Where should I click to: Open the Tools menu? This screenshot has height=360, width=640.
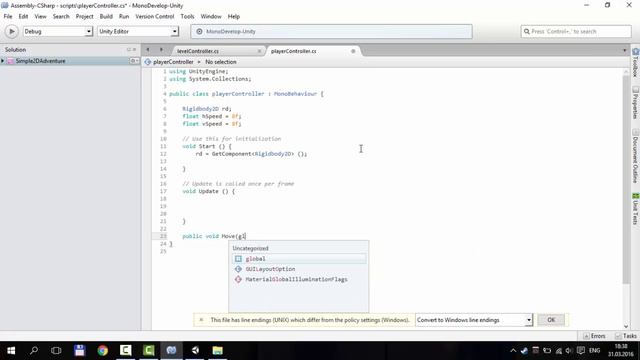(187, 16)
